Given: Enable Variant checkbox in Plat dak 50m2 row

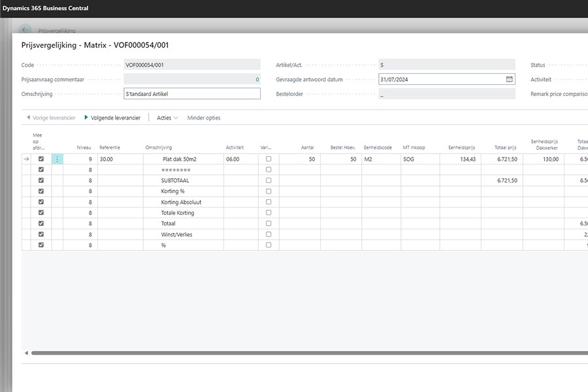Looking at the screenshot, I should click(269, 159).
